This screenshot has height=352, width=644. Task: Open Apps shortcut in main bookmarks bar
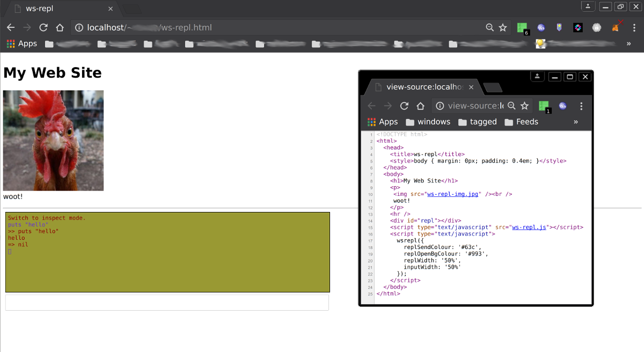[22, 43]
